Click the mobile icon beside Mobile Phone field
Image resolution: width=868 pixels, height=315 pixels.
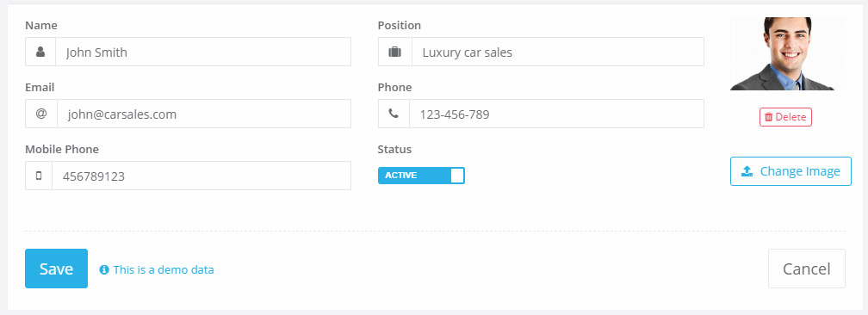(x=39, y=176)
